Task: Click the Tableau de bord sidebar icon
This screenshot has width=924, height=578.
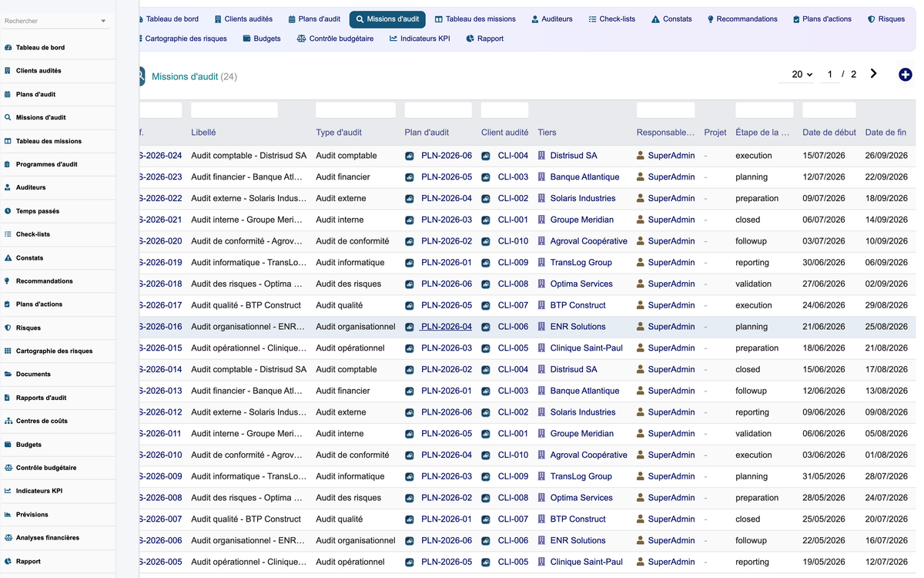Action: click(x=8, y=48)
